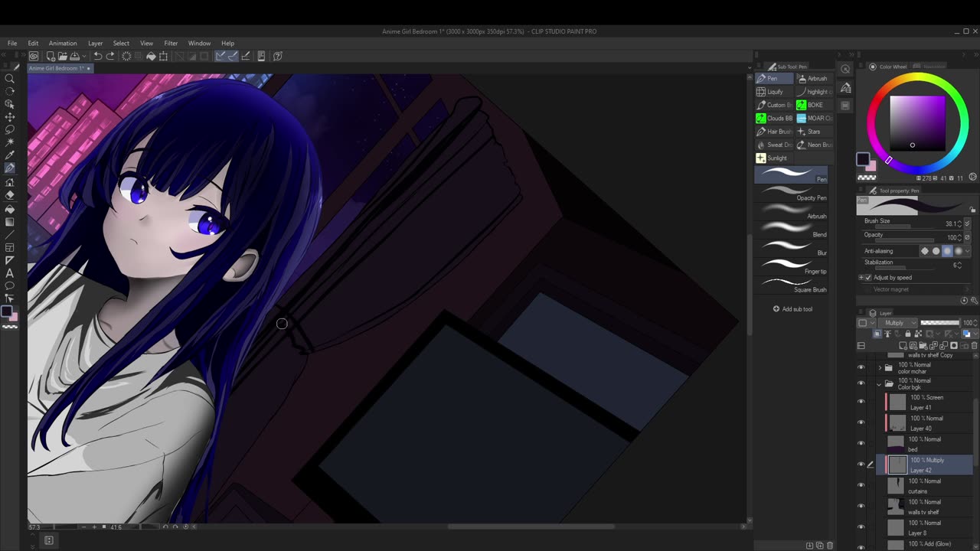The width and height of the screenshot is (980, 551).
Task: Click the Clear (delete) spinner icon
Action: (x=126, y=56)
